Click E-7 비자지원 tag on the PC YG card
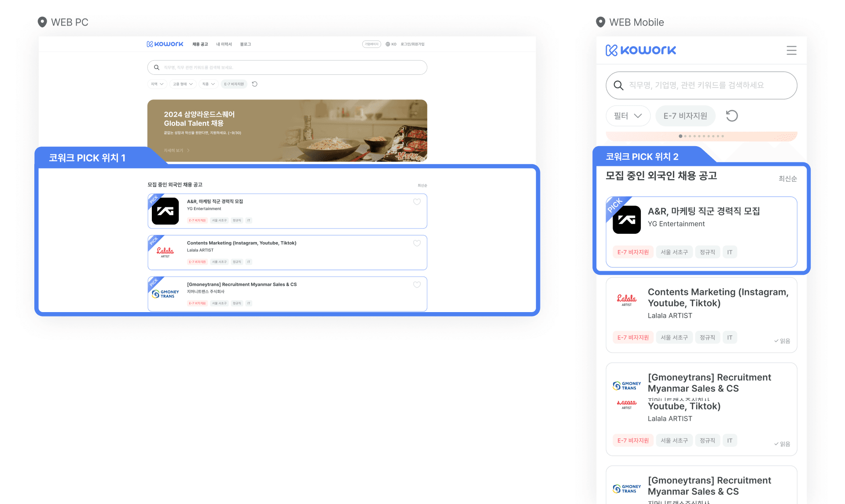Viewport: 845px width, 504px height. pos(197,221)
